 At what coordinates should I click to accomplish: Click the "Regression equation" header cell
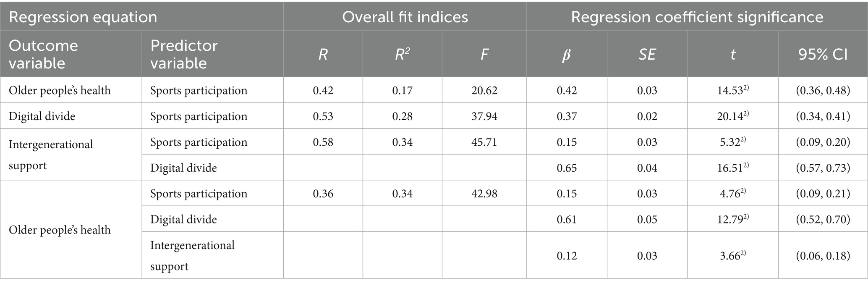point(83,17)
